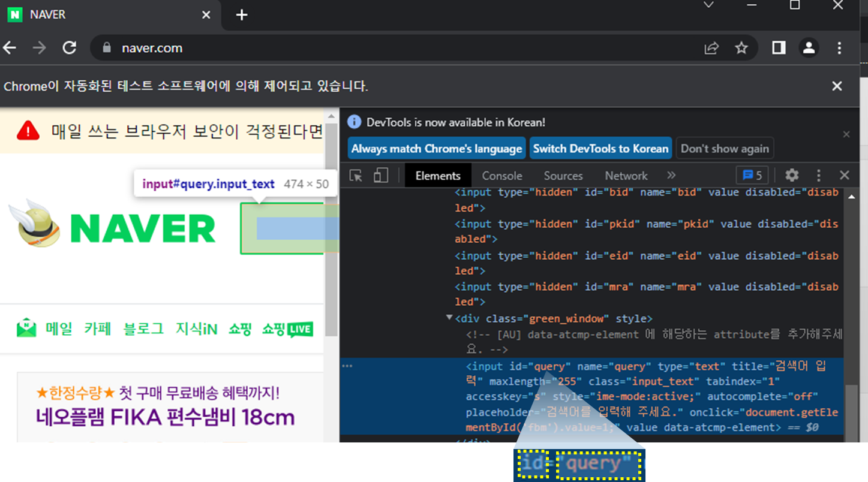Bookmark this page with the star

click(x=741, y=48)
